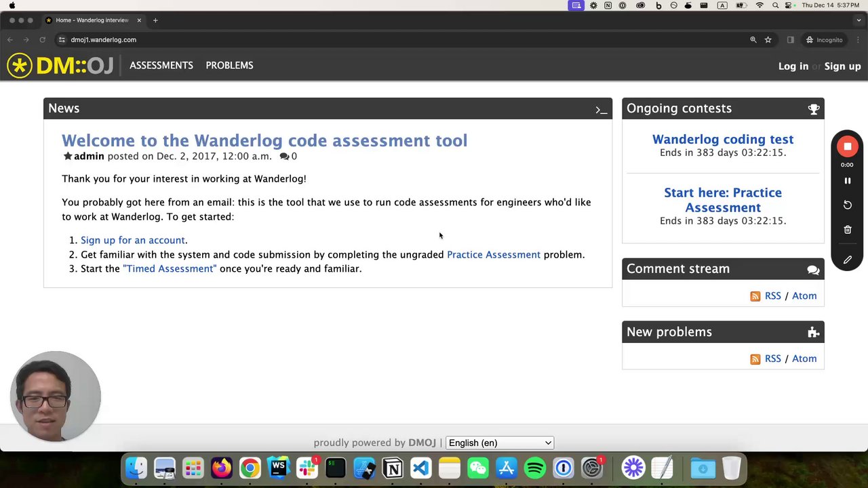Open Slack from the Dock
Screen dimensions: 868x488
307,468
